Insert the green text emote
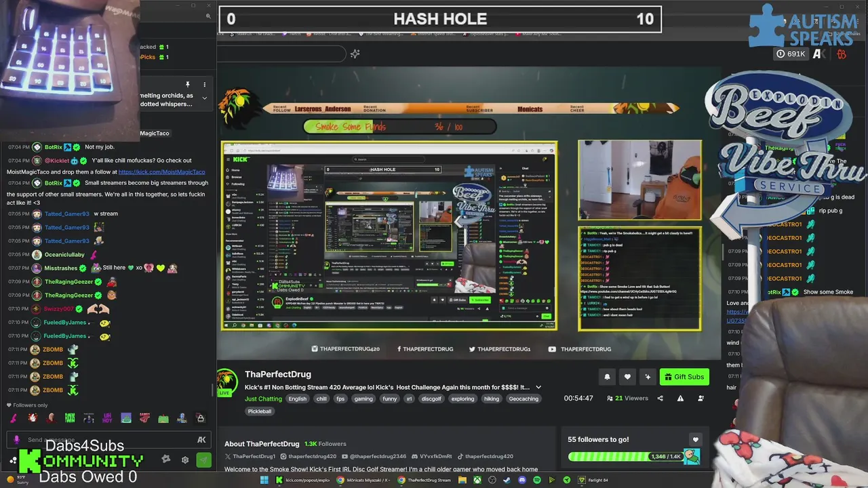868x488 pixels. point(70,418)
